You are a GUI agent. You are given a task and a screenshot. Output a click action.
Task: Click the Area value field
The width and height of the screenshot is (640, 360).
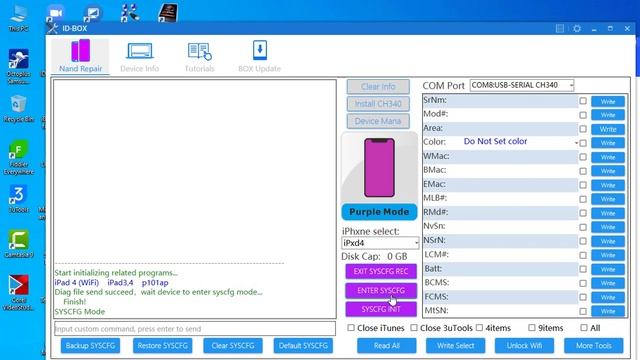511,129
